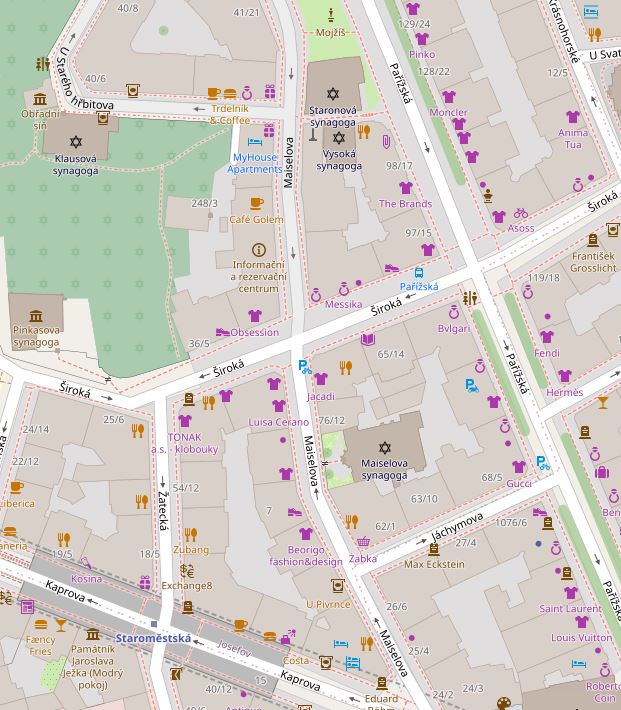The image size is (621, 710).
Task: Click the Klausová synagoga Star of David marker
Action: [x=75, y=144]
